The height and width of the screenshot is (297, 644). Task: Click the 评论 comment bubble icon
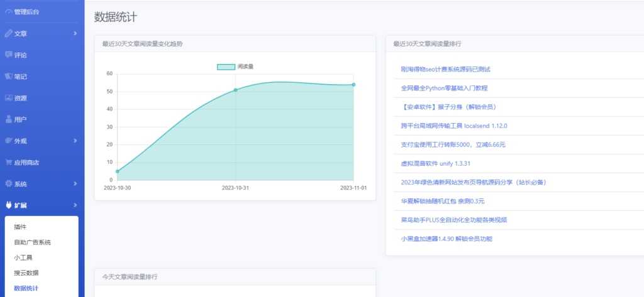(x=8, y=55)
